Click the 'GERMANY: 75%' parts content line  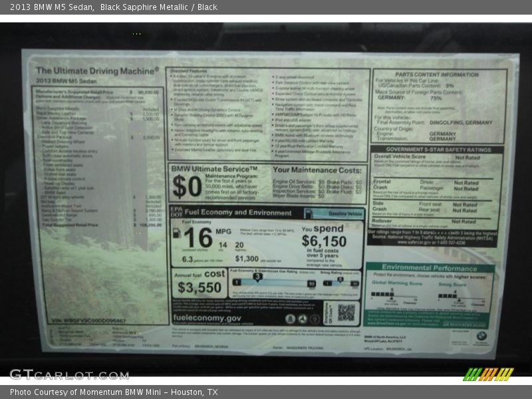coord(410,98)
